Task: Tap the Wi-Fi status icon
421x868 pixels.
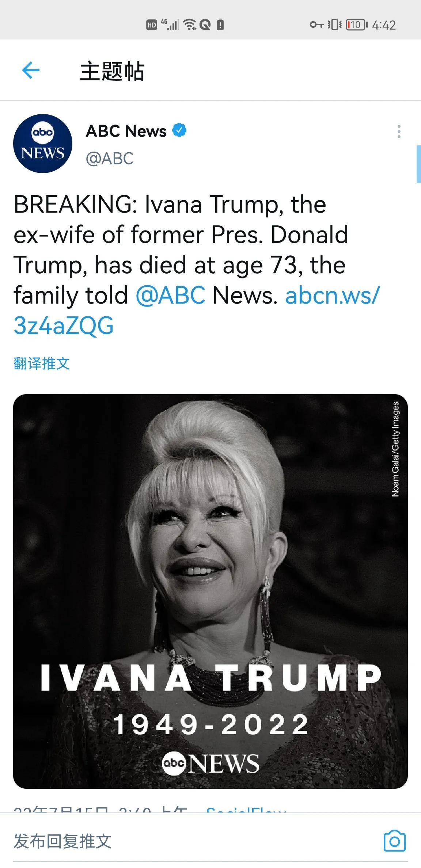Action: pos(190,24)
